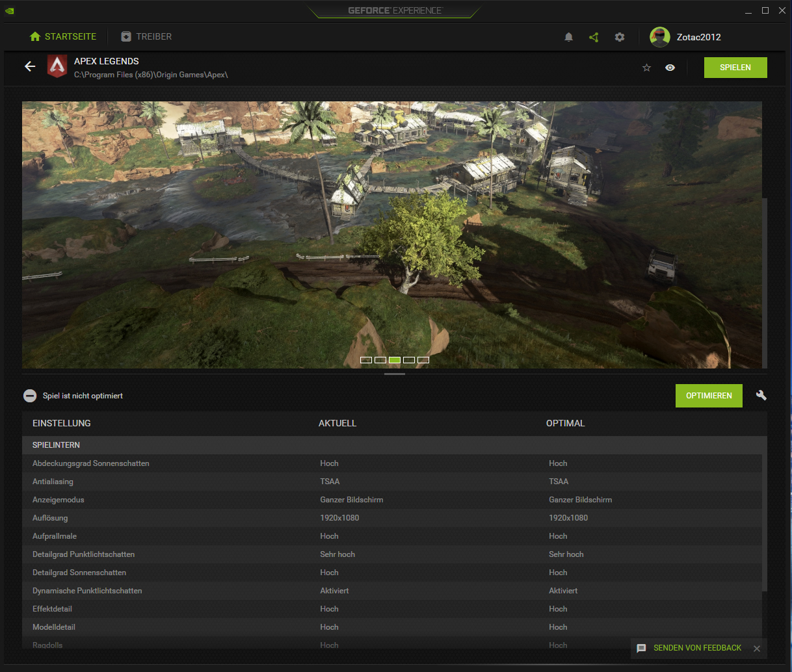Select the Detailgrad Sonnenschatten row
The width and height of the screenshot is (792, 672).
pos(392,573)
